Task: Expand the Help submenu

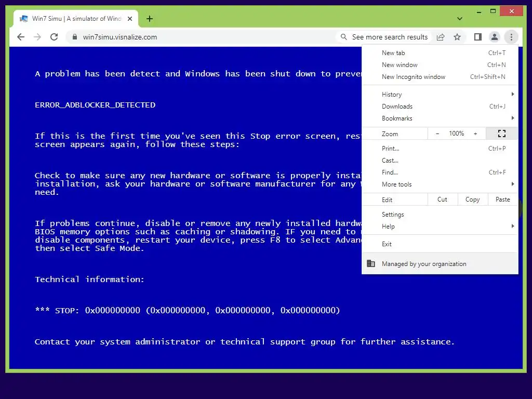Action: [440, 227]
